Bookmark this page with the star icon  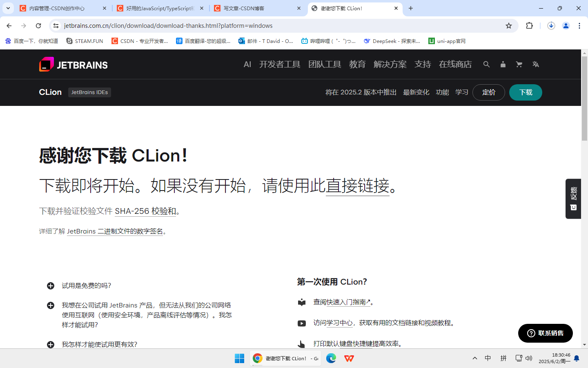pyautogui.click(x=509, y=26)
